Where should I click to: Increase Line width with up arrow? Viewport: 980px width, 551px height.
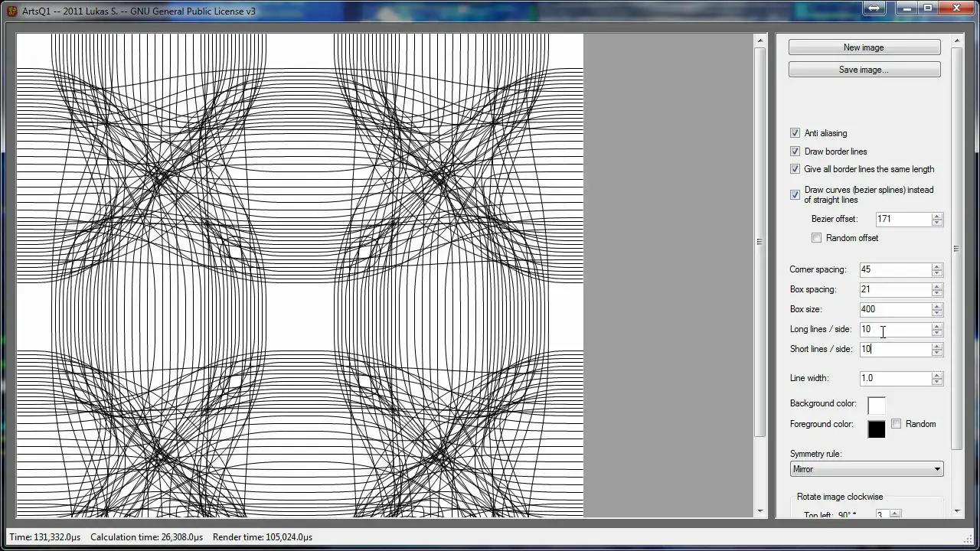[937, 375]
